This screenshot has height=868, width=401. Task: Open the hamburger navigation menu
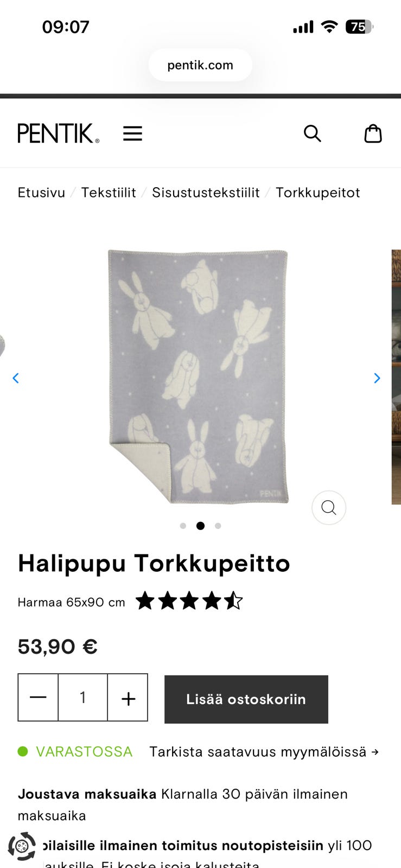pos(132,133)
